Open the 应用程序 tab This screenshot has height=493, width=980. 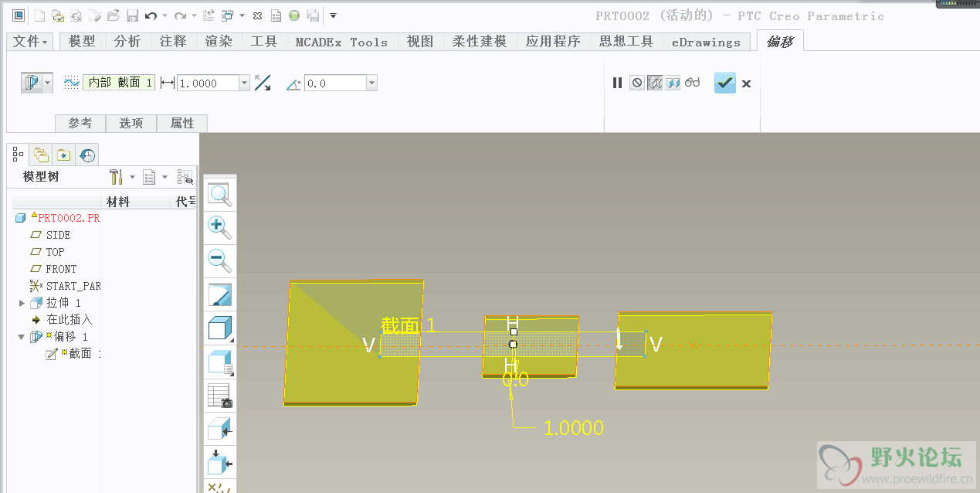(553, 42)
